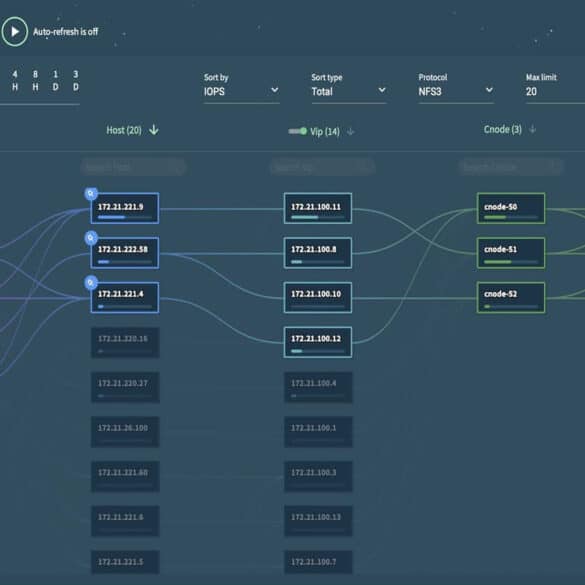Select dimmed Vip 172.21.100.1
The image size is (585, 585).
coord(318,432)
